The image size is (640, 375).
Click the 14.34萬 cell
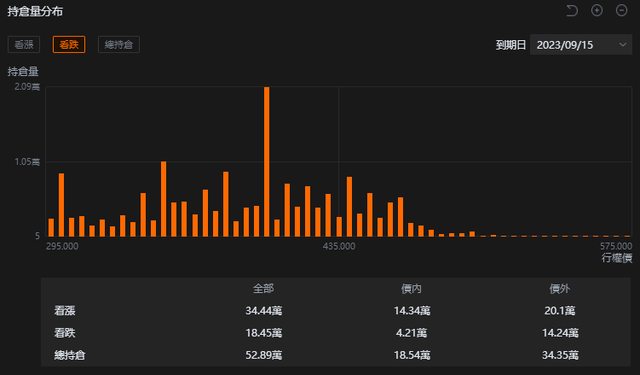point(412,311)
